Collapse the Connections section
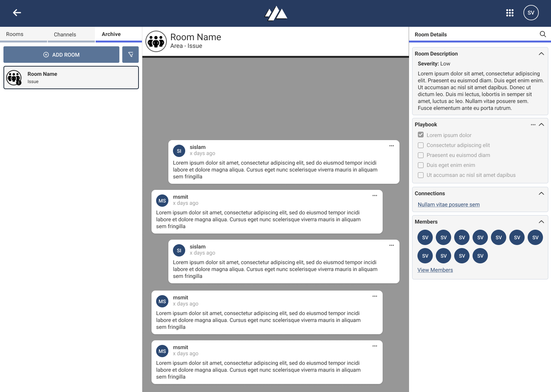Screen dimensions: 551x392 pos(541,193)
